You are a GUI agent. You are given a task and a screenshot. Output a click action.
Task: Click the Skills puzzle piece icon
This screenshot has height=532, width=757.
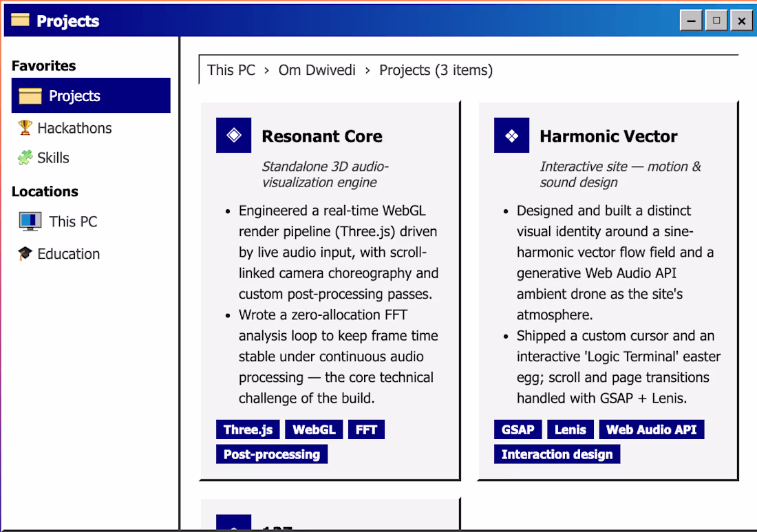pyautogui.click(x=25, y=158)
